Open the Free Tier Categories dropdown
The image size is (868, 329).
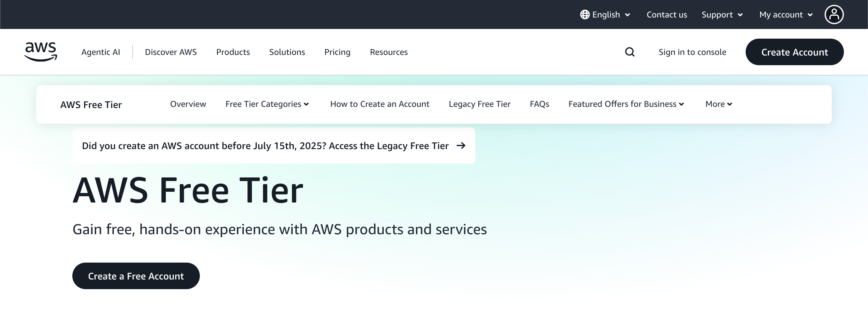click(x=267, y=104)
